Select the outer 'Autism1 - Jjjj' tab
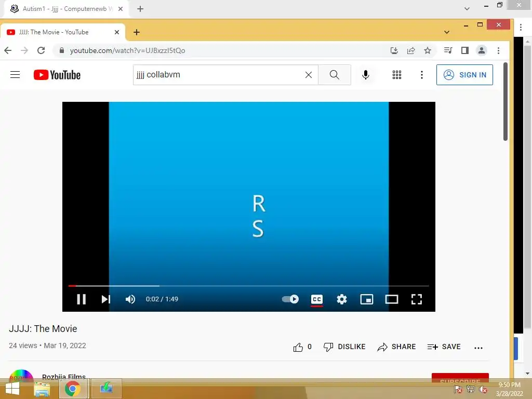Viewport: 532px width, 399px height. click(66, 9)
